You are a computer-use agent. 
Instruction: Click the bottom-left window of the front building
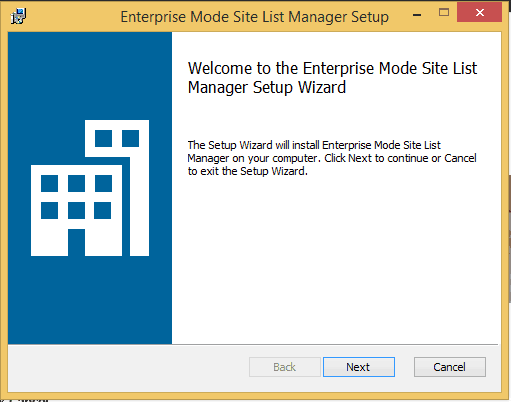click(49, 210)
